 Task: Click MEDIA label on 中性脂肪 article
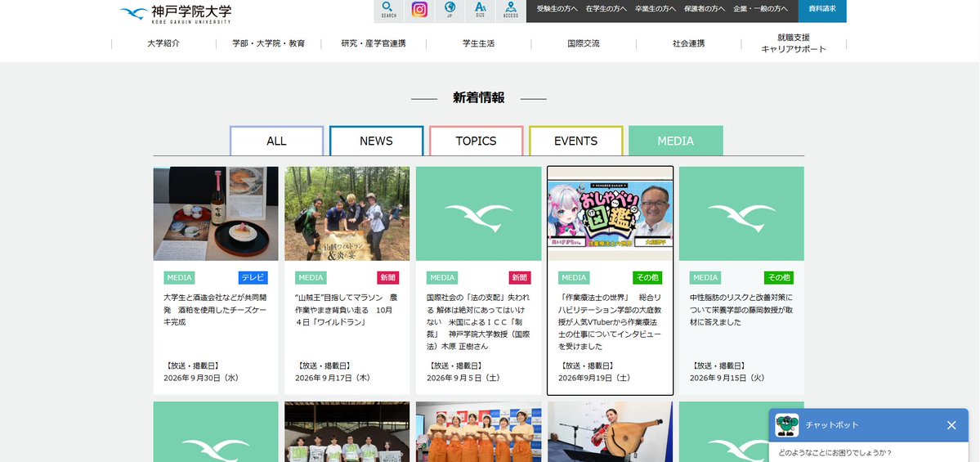pos(705,277)
